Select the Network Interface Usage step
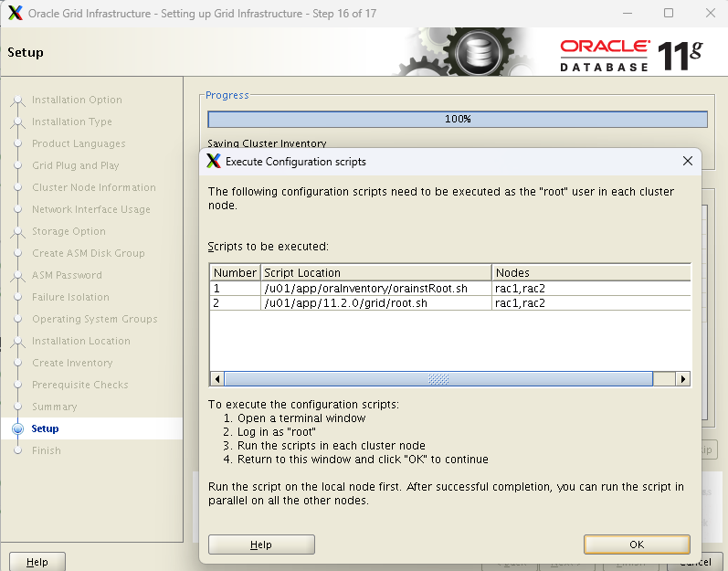This screenshot has height=571, width=728. click(x=91, y=209)
